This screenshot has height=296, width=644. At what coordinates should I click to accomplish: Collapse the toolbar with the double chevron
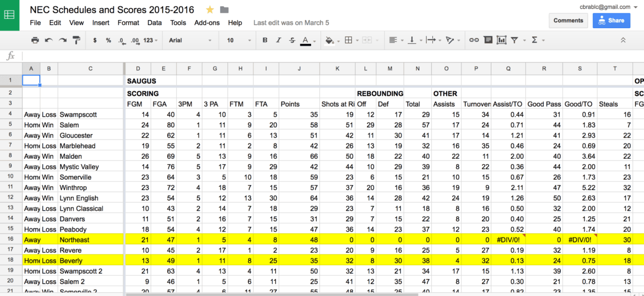coord(623,40)
